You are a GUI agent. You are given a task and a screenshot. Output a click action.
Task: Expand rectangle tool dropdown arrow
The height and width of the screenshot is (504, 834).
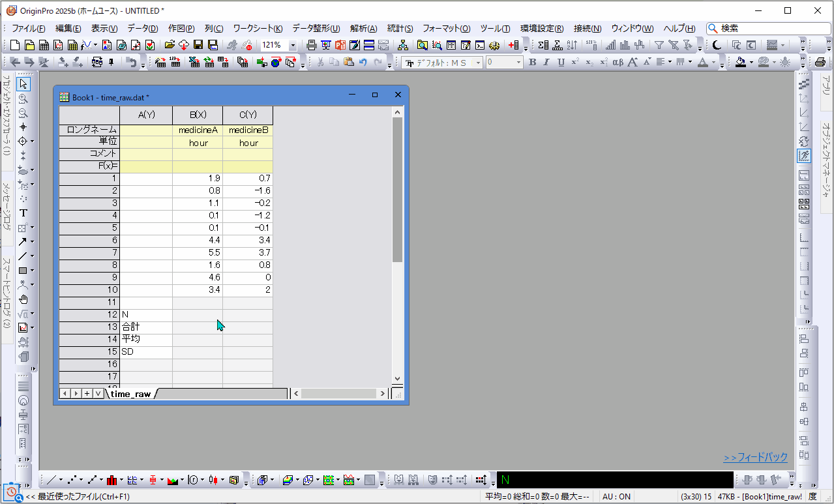(x=32, y=271)
